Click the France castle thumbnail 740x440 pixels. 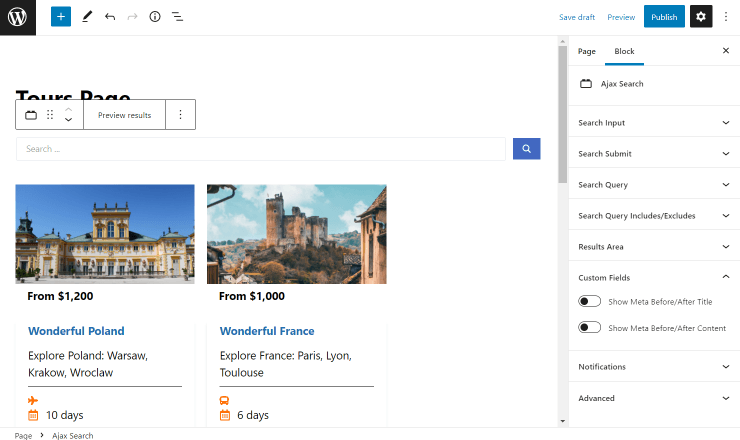pos(296,234)
